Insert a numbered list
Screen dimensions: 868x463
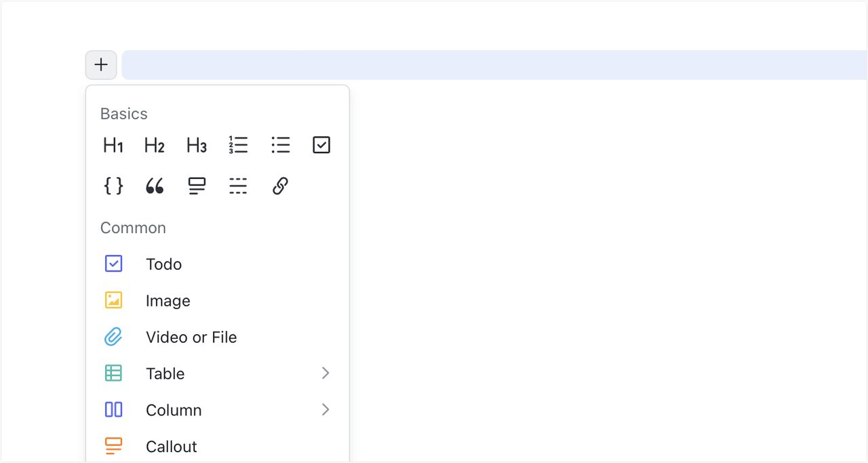coord(238,144)
